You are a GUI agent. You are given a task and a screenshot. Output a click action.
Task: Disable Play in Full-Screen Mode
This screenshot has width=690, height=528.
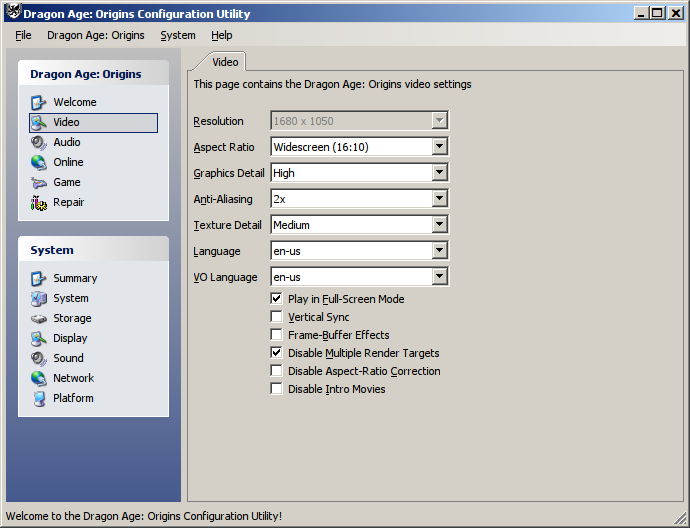click(x=276, y=299)
